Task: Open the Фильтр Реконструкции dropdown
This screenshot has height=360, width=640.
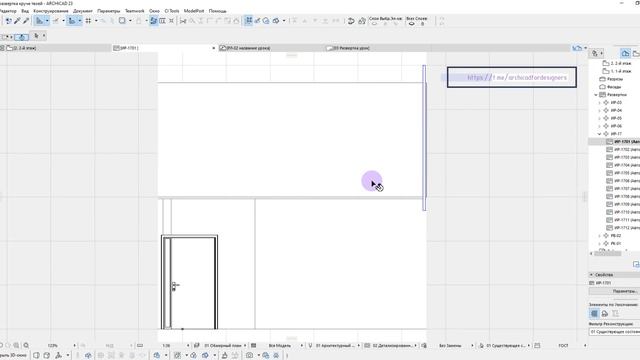Action: click(x=614, y=332)
